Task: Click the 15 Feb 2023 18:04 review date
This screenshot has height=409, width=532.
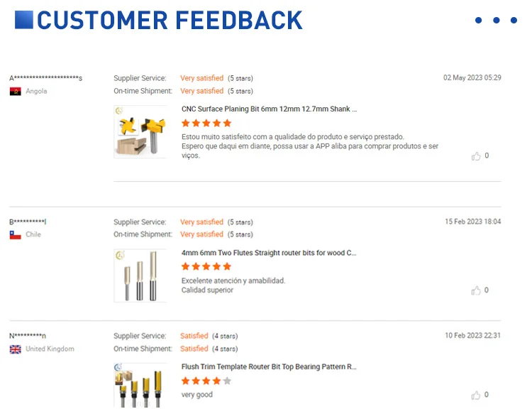Action: (472, 222)
